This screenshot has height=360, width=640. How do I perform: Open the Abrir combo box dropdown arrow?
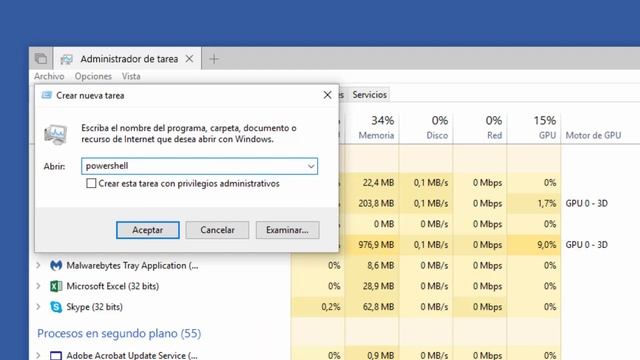click(x=311, y=166)
